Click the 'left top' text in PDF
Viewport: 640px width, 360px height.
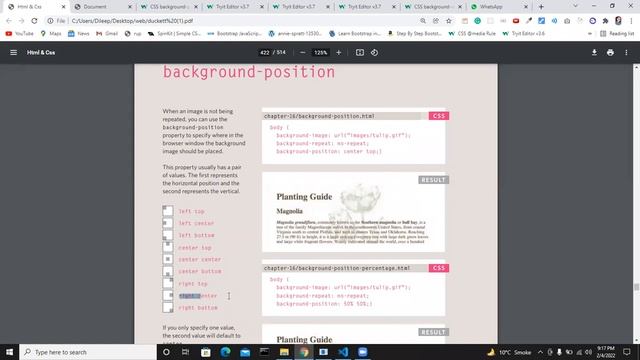(191, 211)
